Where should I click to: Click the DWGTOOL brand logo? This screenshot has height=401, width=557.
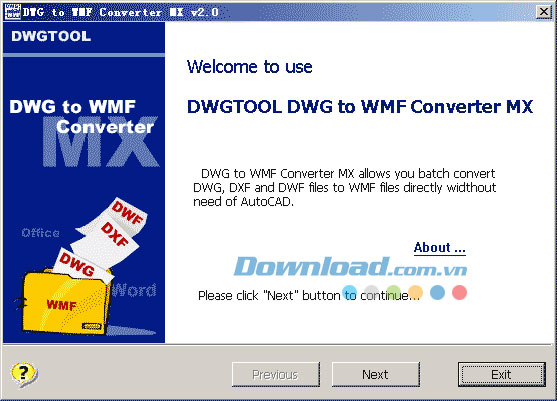point(51,36)
